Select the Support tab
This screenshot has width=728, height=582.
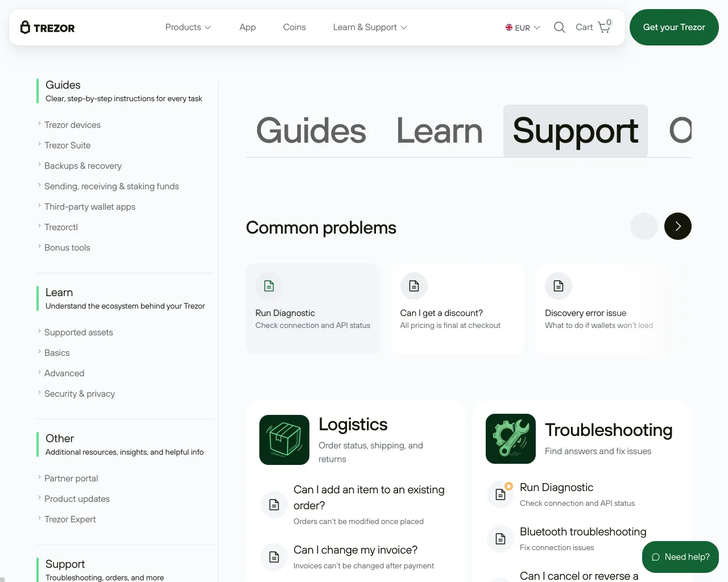(x=576, y=131)
